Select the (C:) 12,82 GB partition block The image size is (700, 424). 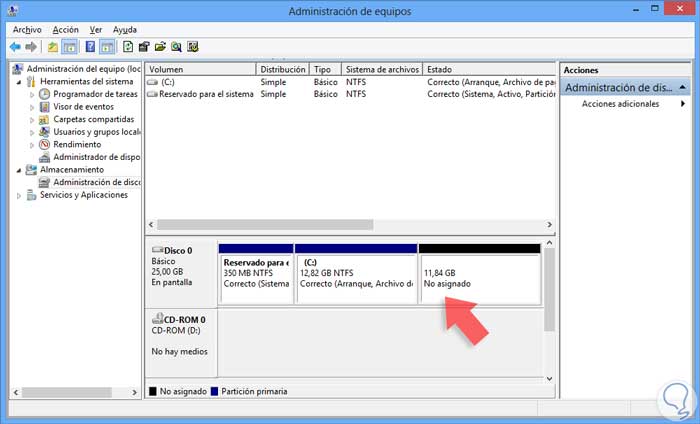coord(356,274)
